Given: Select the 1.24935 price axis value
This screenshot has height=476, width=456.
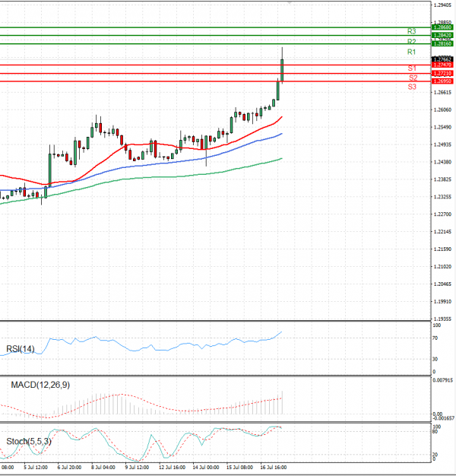Looking at the screenshot, I should tap(442, 144).
